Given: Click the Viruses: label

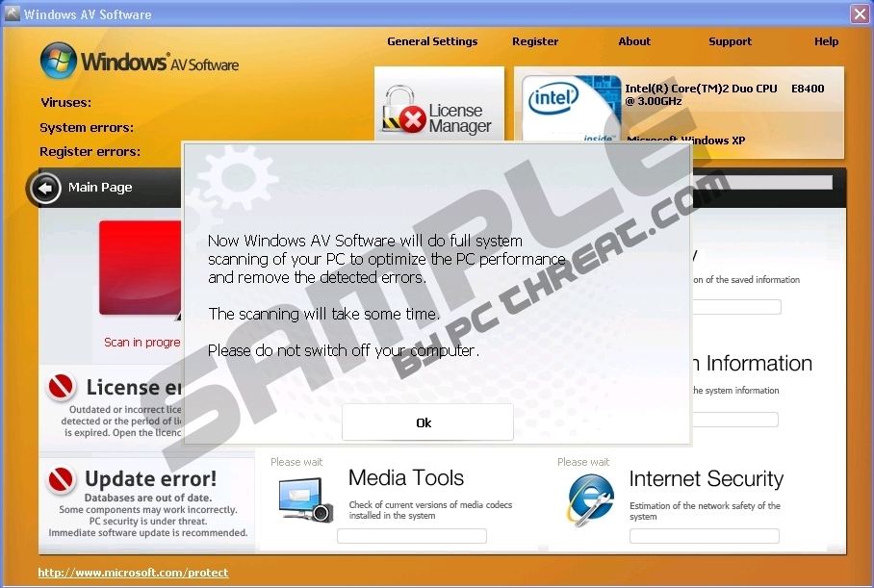Looking at the screenshot, I should [x=65, y=103].
